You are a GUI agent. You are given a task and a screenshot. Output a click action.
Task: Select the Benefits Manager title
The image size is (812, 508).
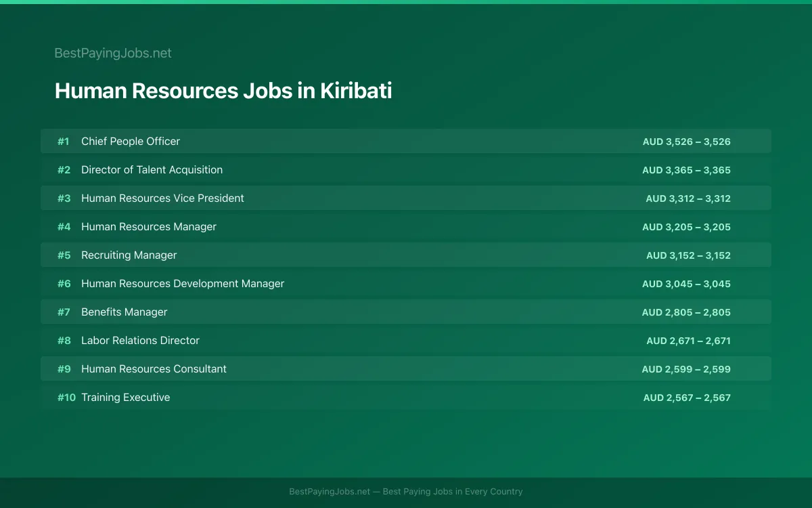coord(124,312)
